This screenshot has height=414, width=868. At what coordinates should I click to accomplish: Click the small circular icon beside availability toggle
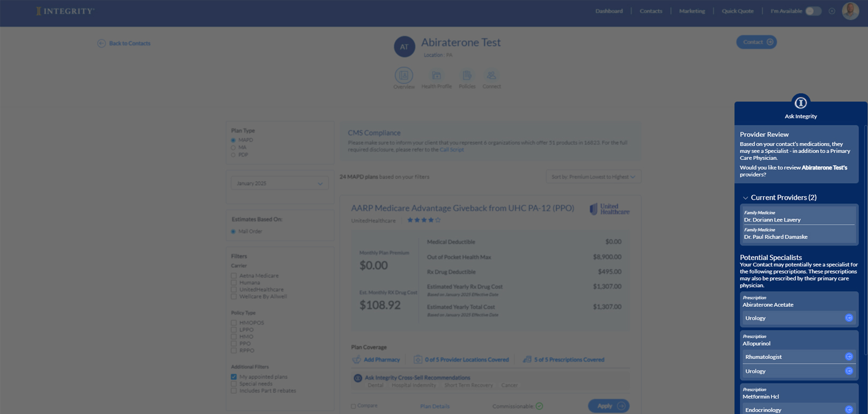point(832,11)
